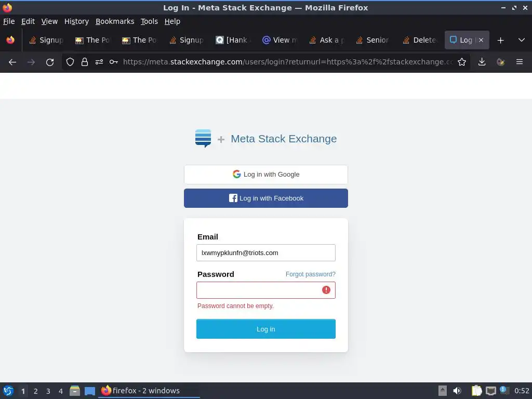Open the taskbar start menu icon

[8, 391]
